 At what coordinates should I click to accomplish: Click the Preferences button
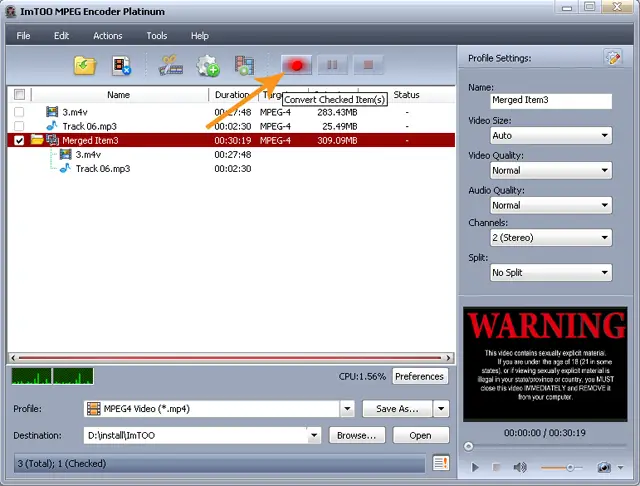pos(419,376)
